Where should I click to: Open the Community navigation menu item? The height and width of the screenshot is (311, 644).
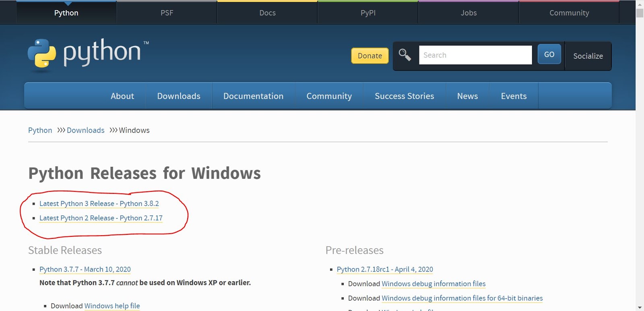coord(329,96)
